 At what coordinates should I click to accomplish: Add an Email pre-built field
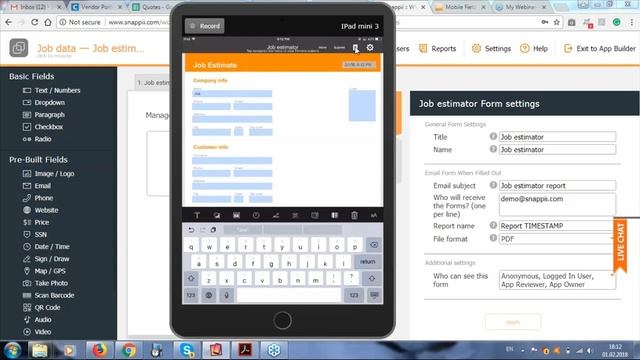pos(37,186)
